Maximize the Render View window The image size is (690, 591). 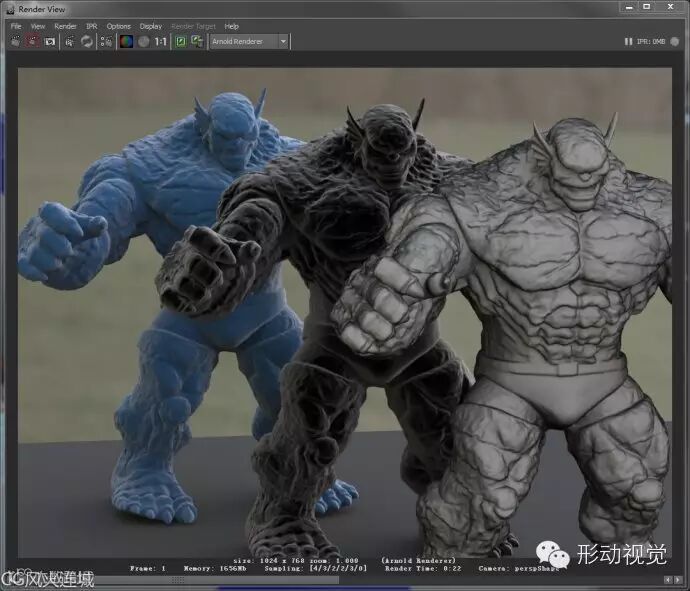pos(647,7)
